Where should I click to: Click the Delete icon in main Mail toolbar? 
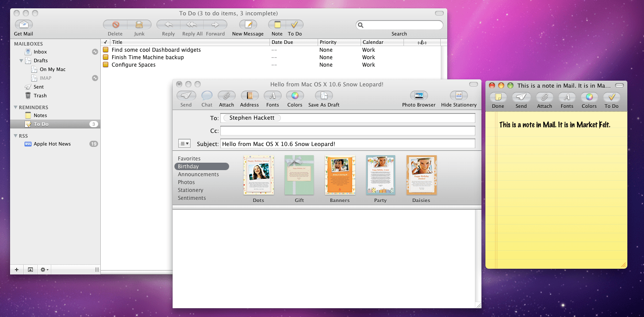coord(115,25)
